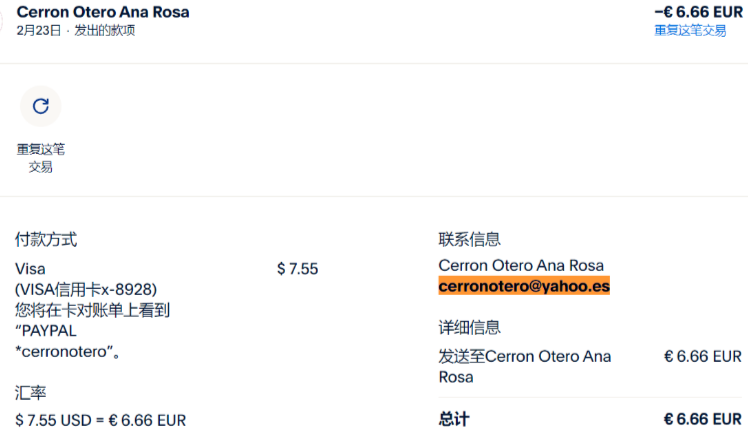748x433 pixels.
Task: Click the circular repeat transaction icon
Action: point(41,106)
